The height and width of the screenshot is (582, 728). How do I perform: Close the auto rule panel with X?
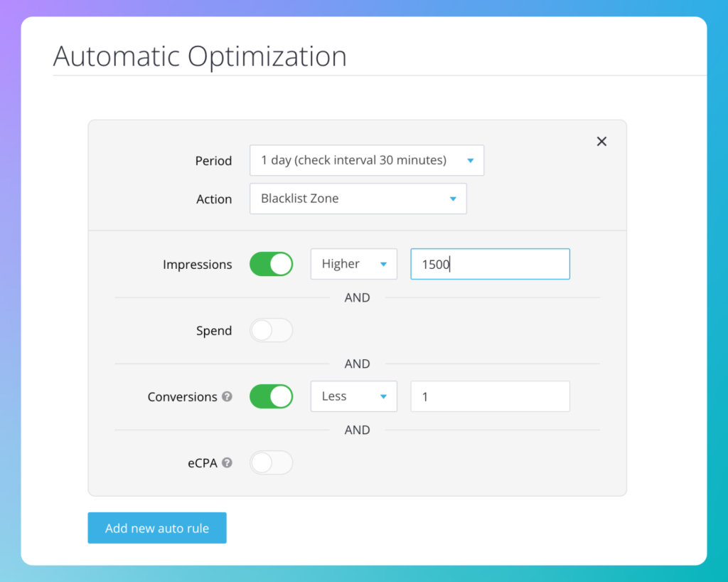(x=601, y=142)
